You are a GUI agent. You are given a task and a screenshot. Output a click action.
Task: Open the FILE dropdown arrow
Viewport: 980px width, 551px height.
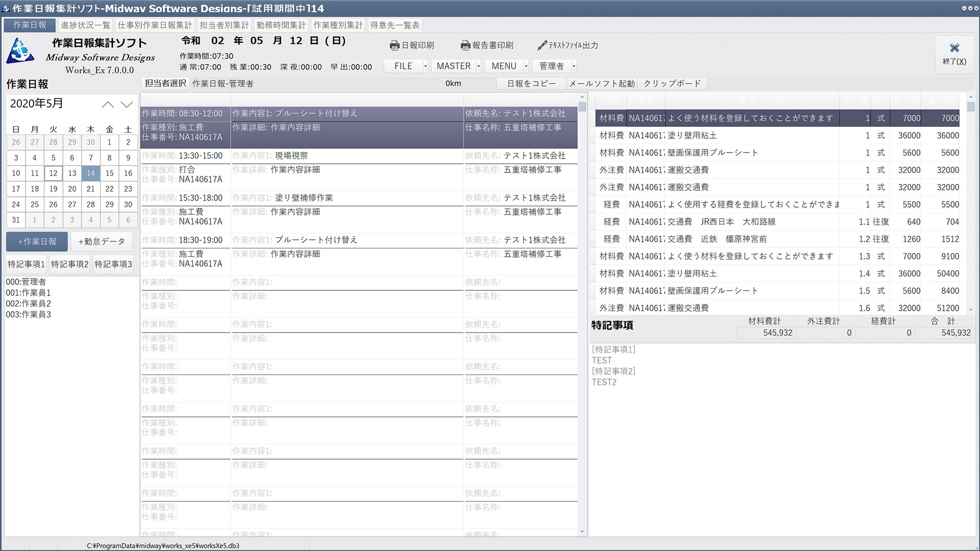(x=425, y=66)
